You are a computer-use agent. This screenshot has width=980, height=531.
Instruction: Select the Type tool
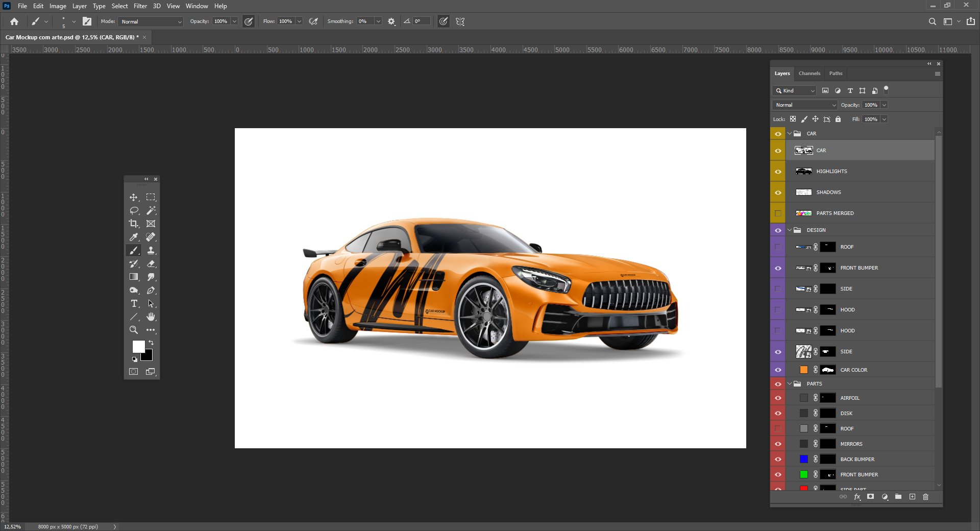(134, 303)
